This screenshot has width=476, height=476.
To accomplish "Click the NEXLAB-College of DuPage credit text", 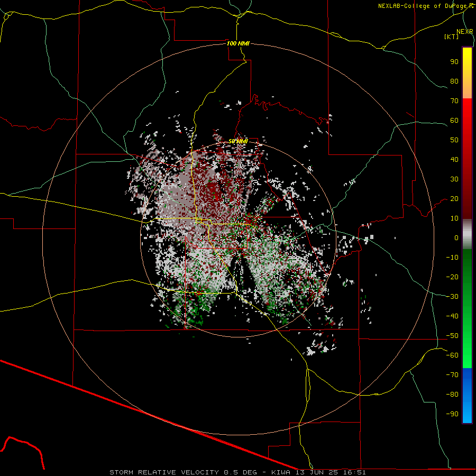I will pyautogui.click(x=426, y=6).
